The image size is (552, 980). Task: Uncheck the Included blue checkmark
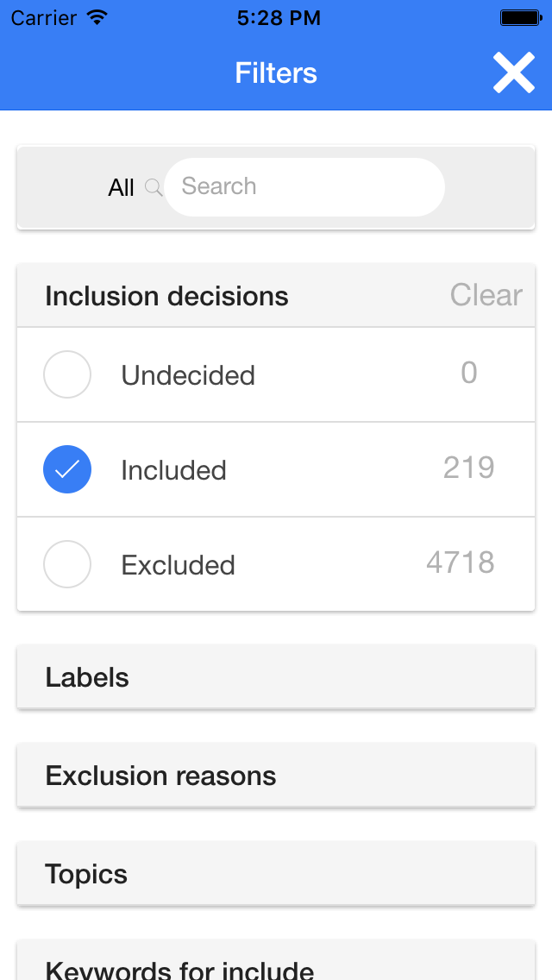(67, 469)
